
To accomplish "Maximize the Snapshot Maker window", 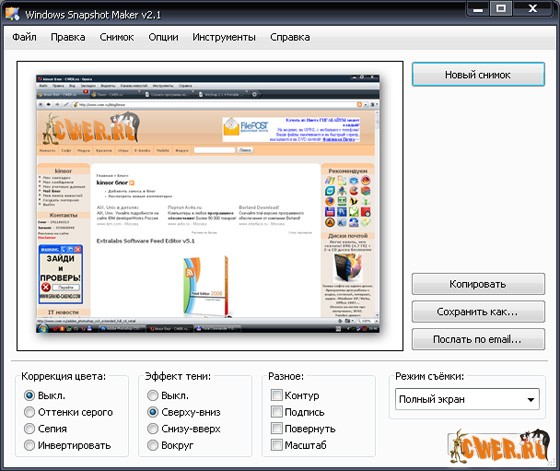I will point(501,8).
